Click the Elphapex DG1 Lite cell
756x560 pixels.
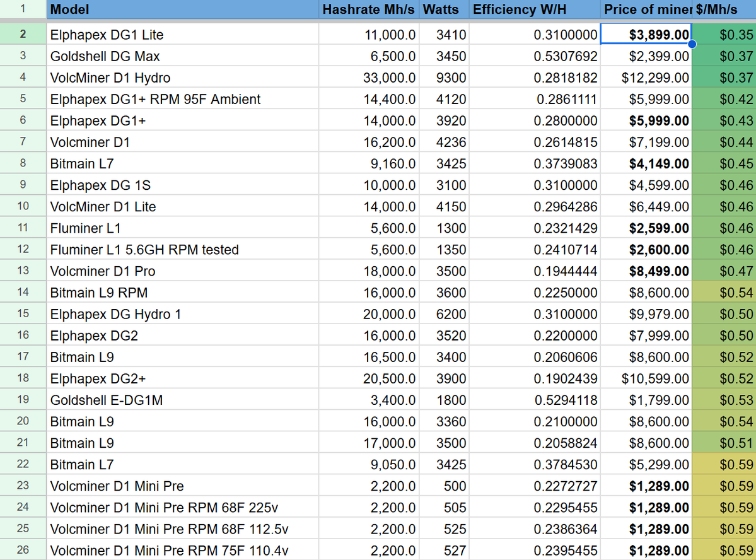point(182,35)
